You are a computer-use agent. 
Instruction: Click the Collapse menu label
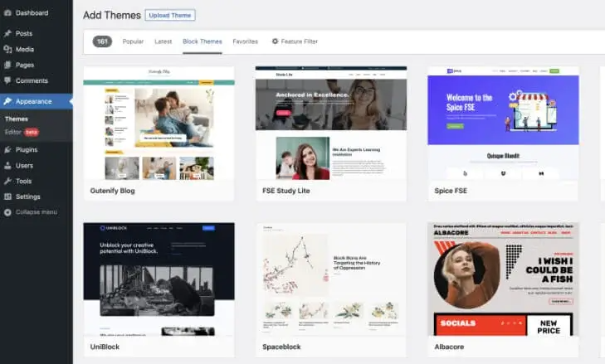37,212
